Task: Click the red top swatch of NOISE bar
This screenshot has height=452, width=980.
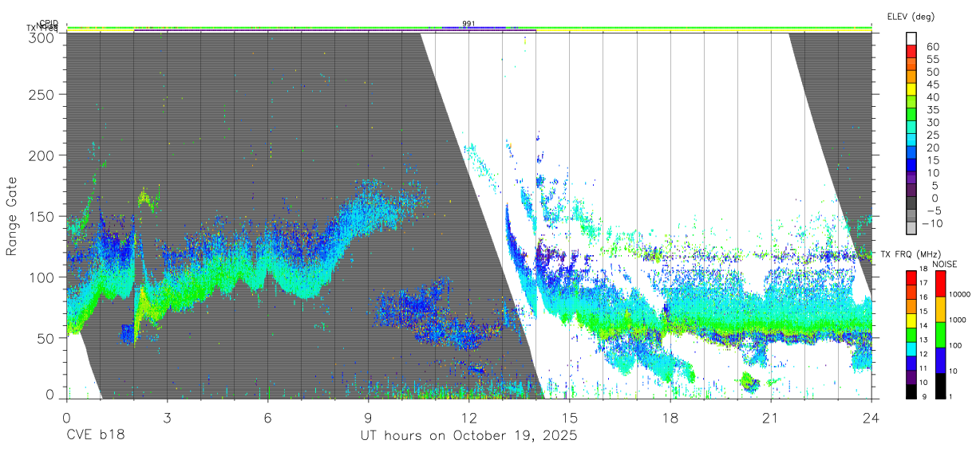Action: (x=939, y=284)
